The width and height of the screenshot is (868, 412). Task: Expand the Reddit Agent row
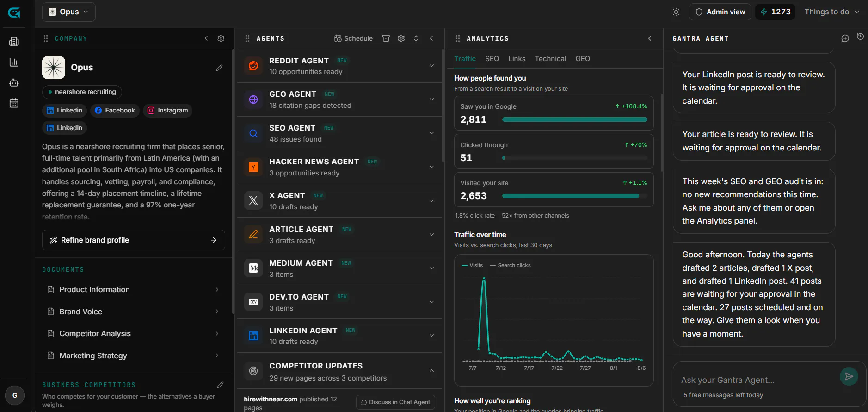pyautogui.click(x=431, y=66)
